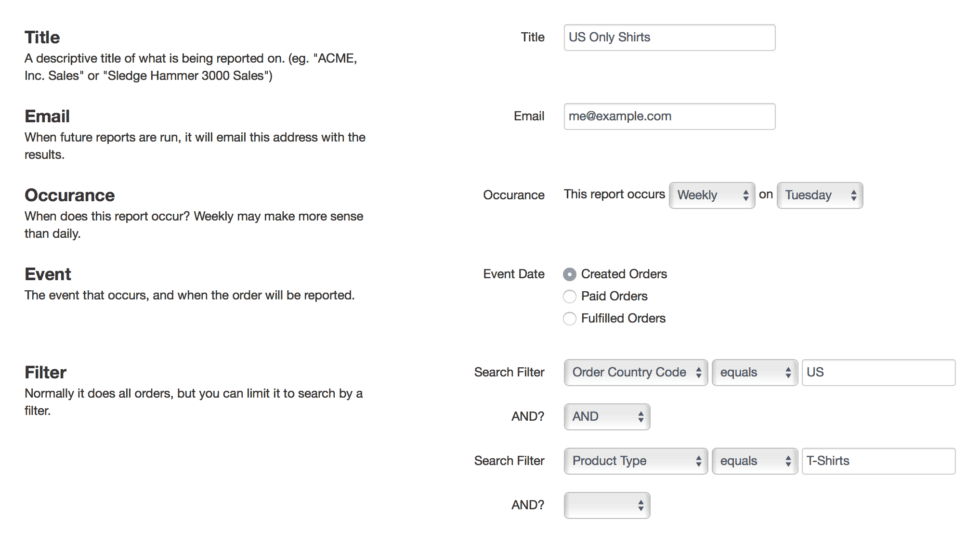This screenshot has height=543, width=980.
Task: Click the Email field with me@example.com
Action: pos(669,116)
